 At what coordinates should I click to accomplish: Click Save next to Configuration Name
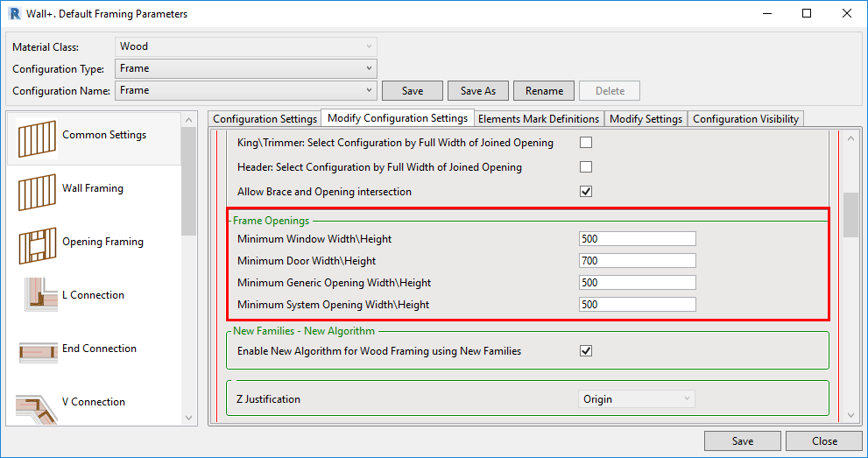(413, 91)
